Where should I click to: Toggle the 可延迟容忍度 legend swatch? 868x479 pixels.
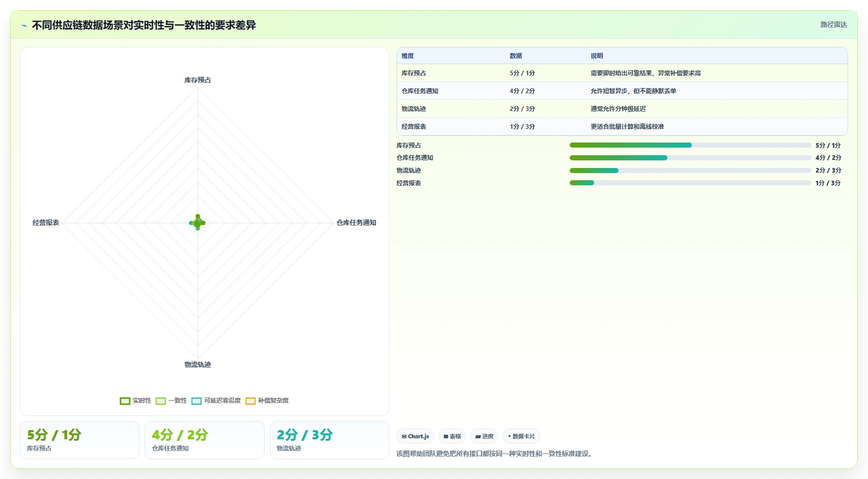coord(197,401)
